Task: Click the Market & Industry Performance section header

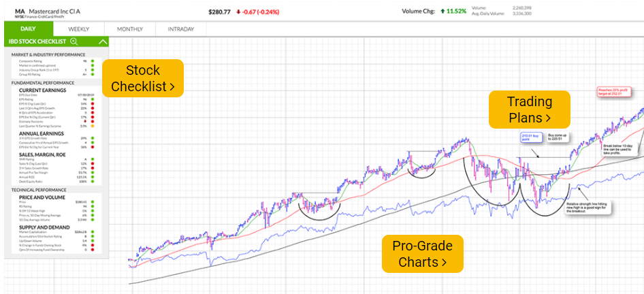Action: tap(48, 54)
